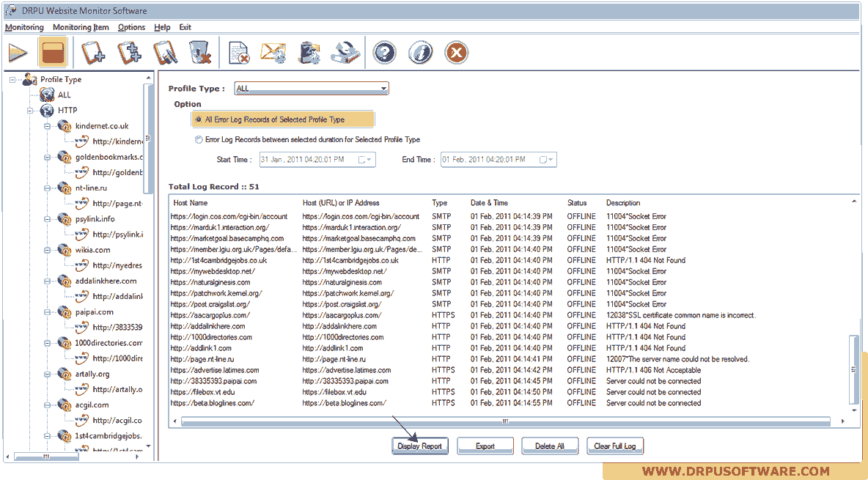Image resolution: width=868 pixels, height=480 pixels.
Task: Click the stop monitoring toolbar icon
Action: 53,52
